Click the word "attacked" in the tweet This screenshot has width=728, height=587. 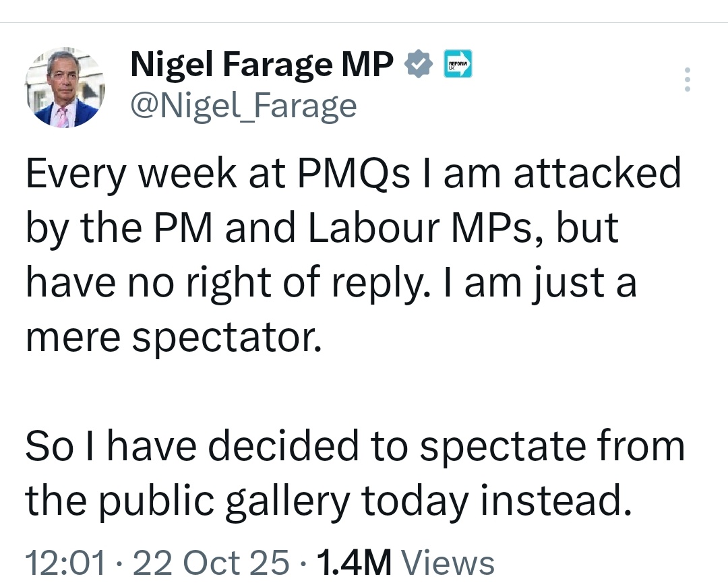(x=597, y=173)
